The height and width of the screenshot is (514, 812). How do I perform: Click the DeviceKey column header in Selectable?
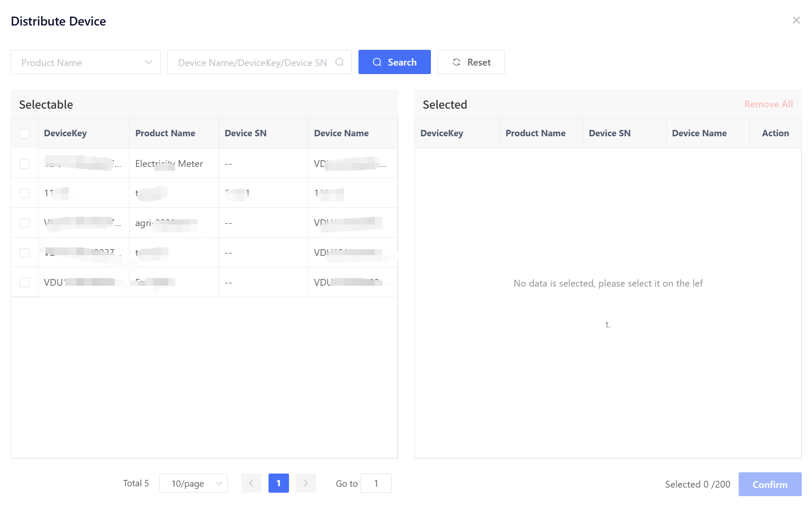tap(65, 133)
